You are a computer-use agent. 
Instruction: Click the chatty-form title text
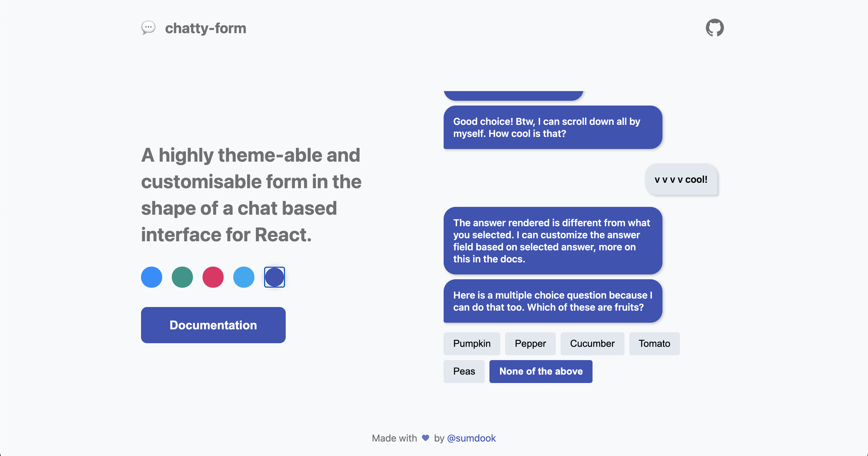point(206,28)
